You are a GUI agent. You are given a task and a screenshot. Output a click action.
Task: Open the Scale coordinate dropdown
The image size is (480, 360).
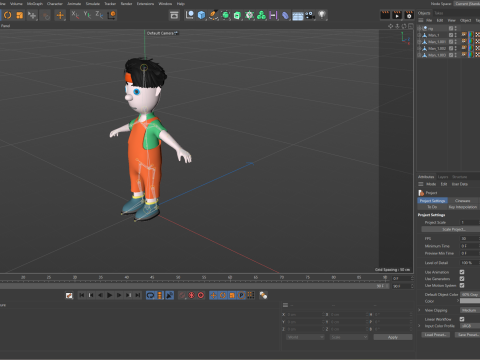349,337
